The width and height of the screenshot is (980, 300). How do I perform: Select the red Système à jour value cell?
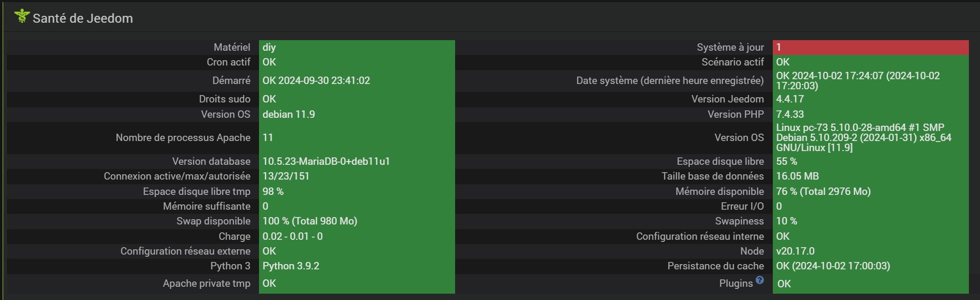[x=870, y=48]
